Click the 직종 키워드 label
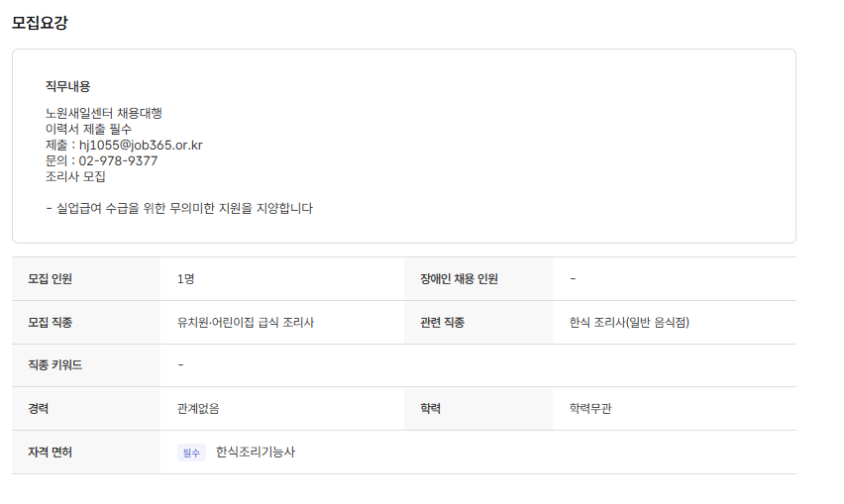844x504 pixels. (55, 365)
